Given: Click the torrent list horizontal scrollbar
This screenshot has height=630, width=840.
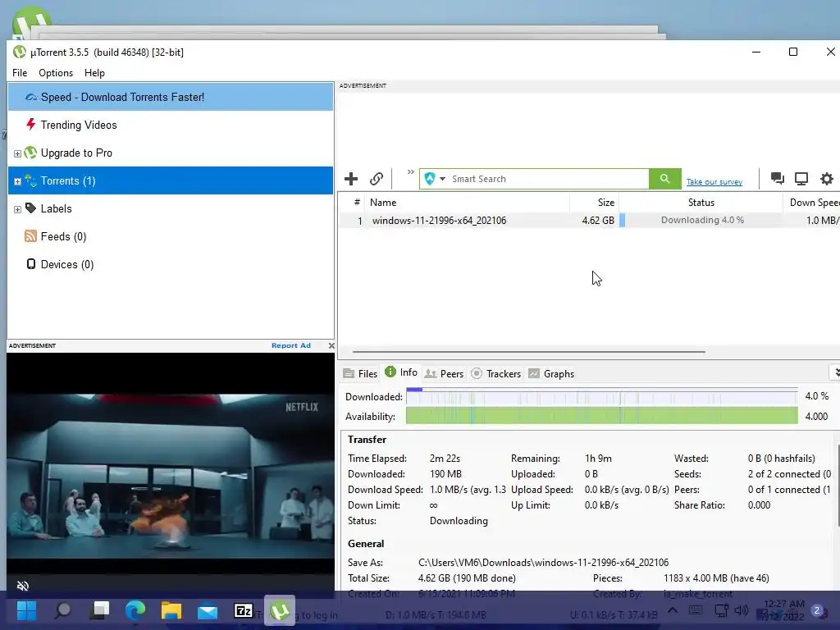Looking at the screenshot, I should [529, 352].
